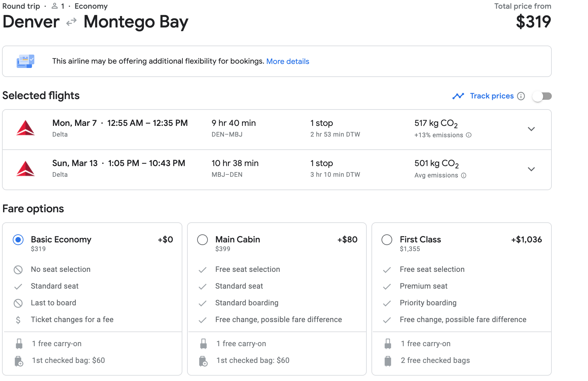
Task: Expand the Sun, Mar 13 flight details
Action: coord(531,169)
